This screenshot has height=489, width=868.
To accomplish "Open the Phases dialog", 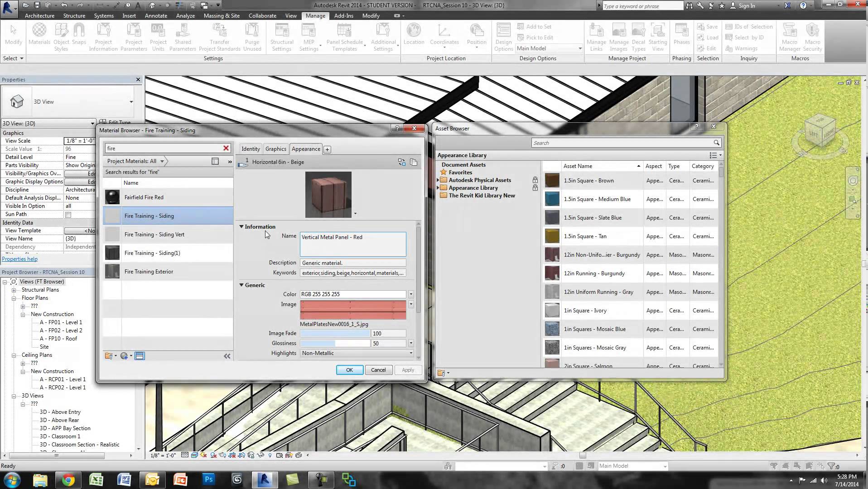I will [x=681, y=34].
